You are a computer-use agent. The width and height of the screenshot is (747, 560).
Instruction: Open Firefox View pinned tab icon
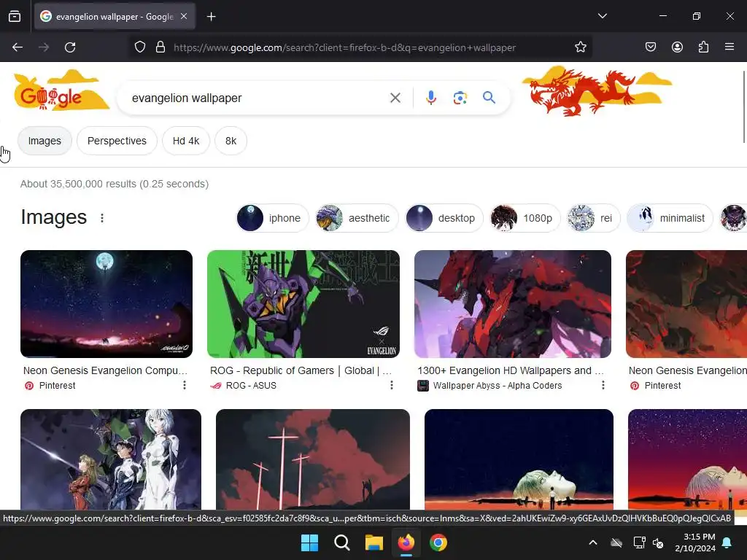coord(15,16)
